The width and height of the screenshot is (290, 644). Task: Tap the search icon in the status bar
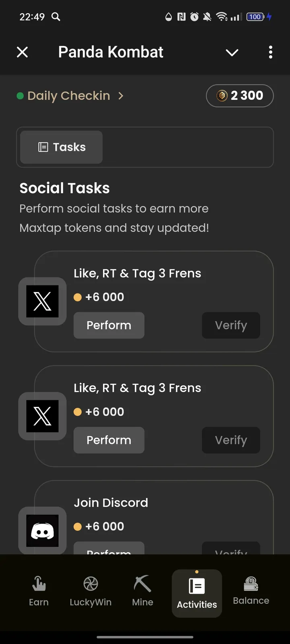pyautogui.click(x=56, y=17)
